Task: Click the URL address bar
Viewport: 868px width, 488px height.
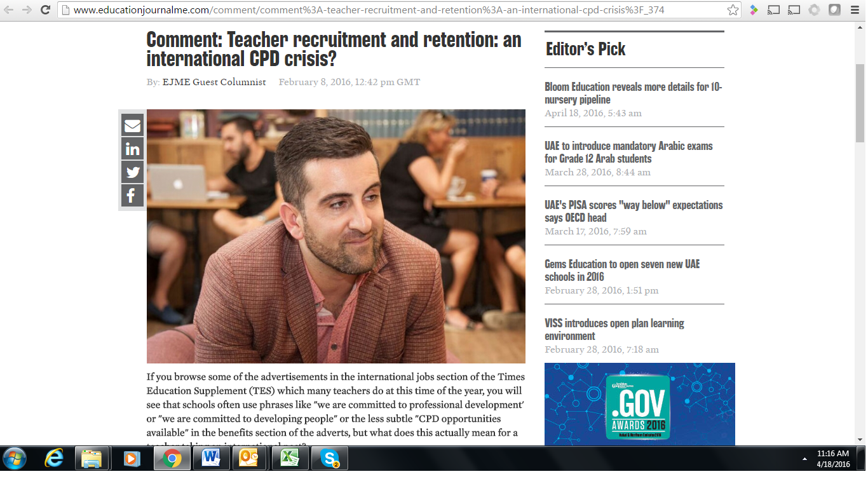Action: click(394, 10)
